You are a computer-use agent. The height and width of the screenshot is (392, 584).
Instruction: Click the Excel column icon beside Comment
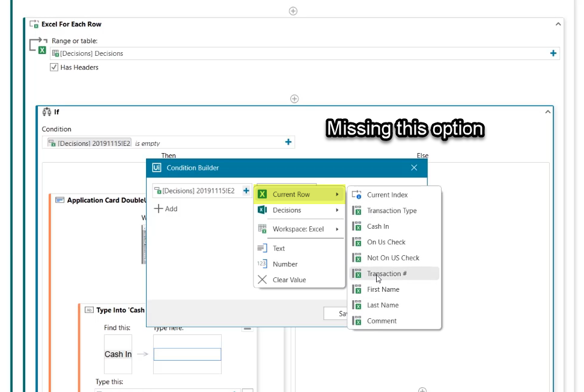pos(356,321)
